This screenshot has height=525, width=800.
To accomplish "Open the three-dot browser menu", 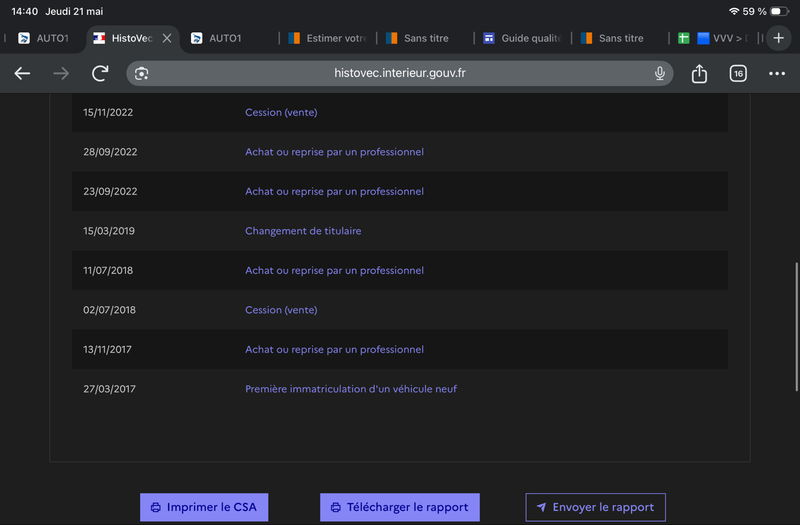I will (x=777, y=73).
